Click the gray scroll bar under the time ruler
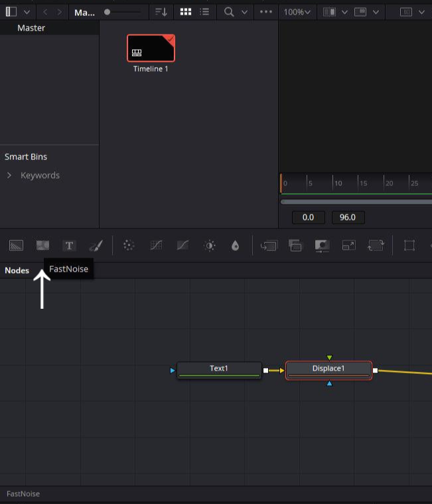This screenshot has width=432, height=504. click(356, 202)
